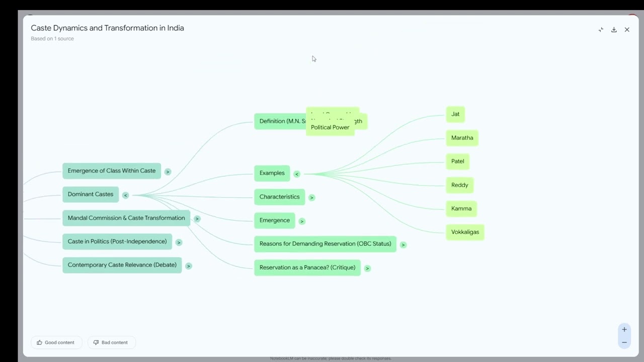This screenshot has height=362, width=644.
Task: Close the mind map panel
Action: (x=627, y=30)
